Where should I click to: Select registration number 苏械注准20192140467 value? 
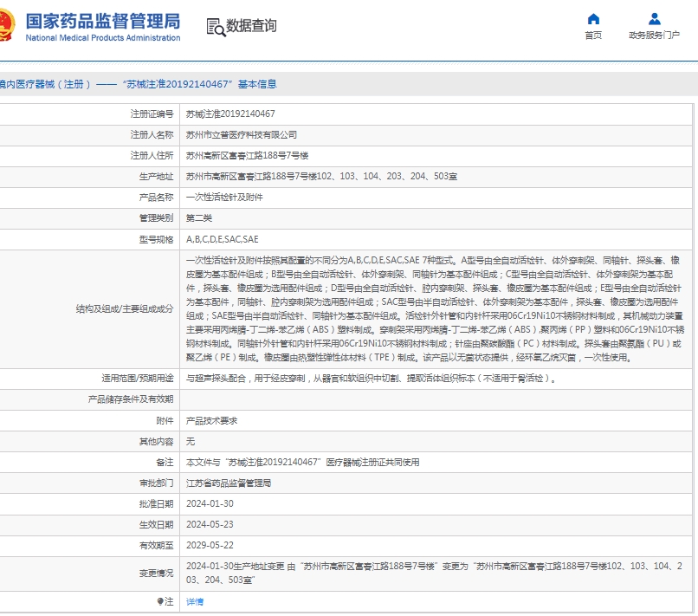pos(230,114)
